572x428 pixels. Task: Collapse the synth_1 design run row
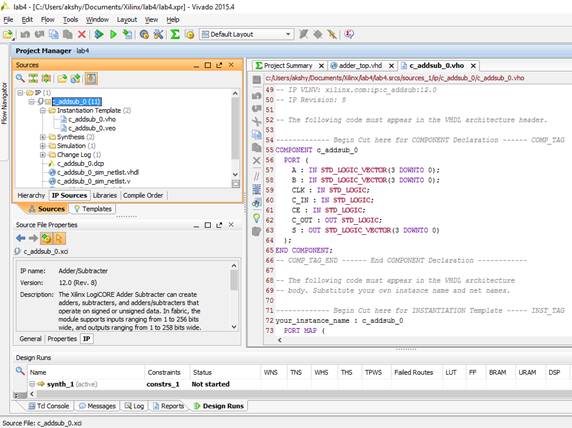(x=32, y=384)
